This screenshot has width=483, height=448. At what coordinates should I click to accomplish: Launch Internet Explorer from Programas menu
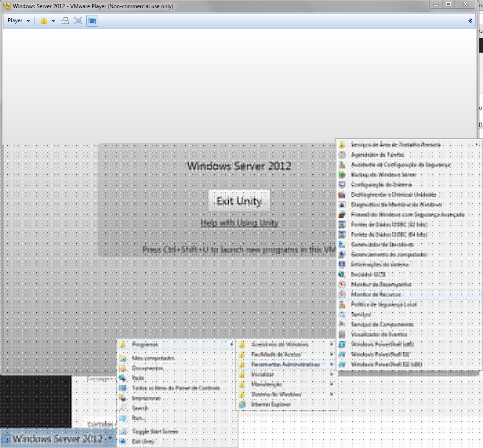click(287, 404)
